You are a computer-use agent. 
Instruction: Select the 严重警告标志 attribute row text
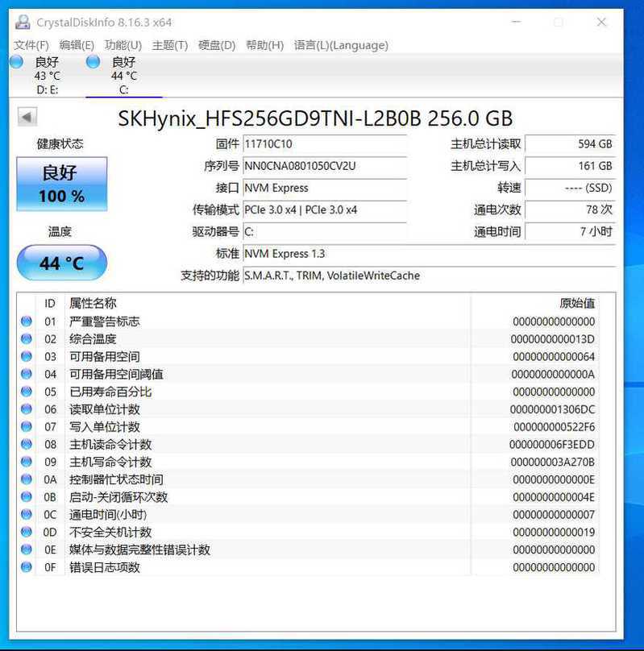(105, 321)
